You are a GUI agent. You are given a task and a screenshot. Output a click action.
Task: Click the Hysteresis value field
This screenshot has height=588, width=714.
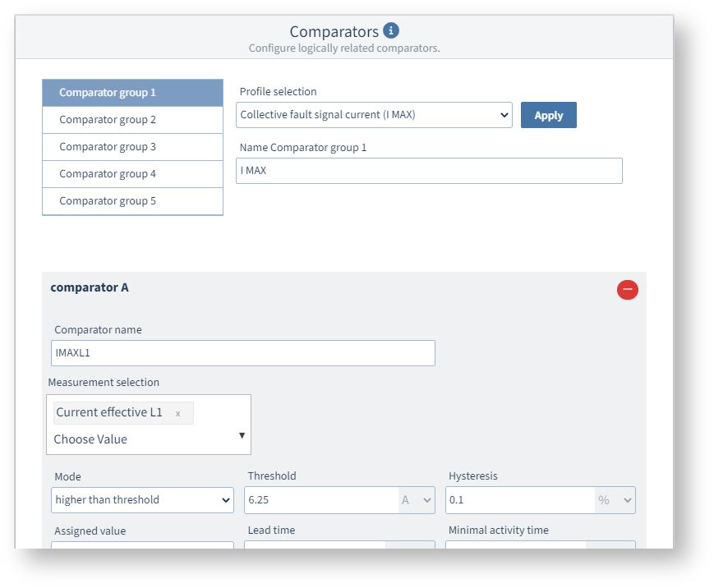pos(519,500)
